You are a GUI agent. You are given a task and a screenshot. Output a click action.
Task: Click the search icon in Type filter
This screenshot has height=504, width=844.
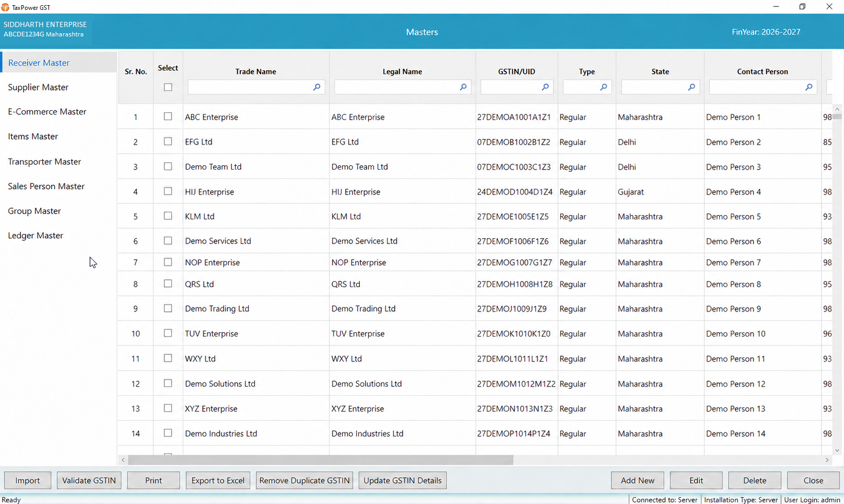[x=604, y=87]
